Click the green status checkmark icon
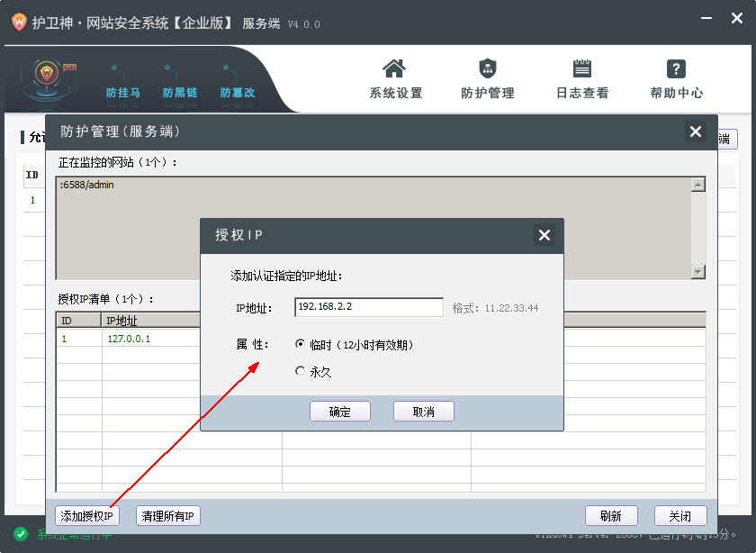This screenshot has height=553, width=756. (x=21, y=534)
